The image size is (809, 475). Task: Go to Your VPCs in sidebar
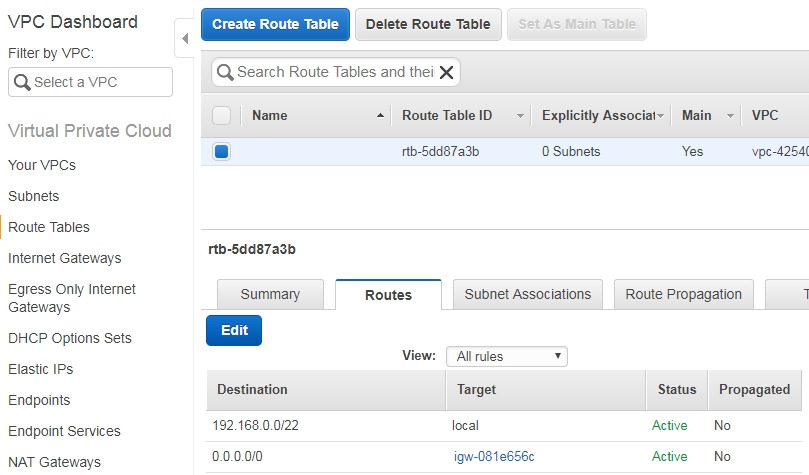coord(42,165)
